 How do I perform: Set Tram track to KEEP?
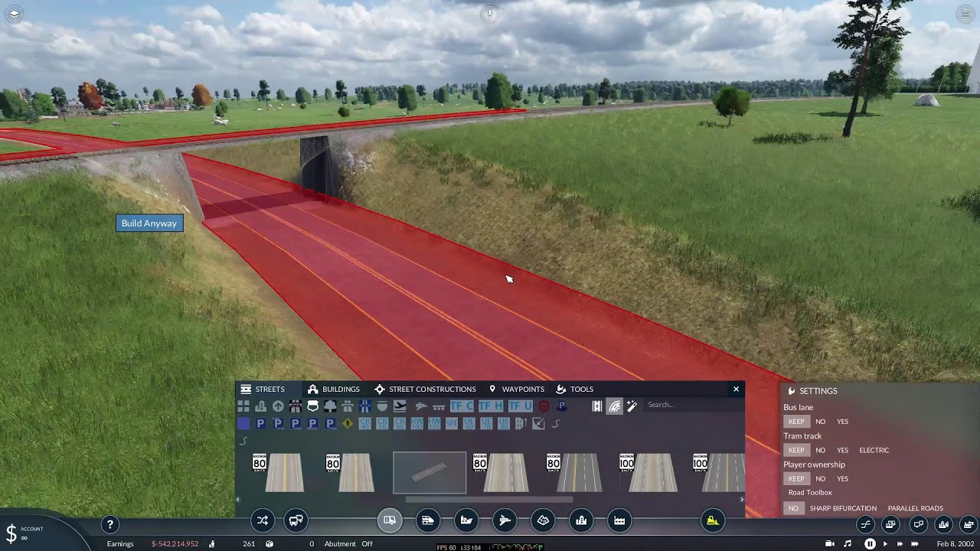796,450
